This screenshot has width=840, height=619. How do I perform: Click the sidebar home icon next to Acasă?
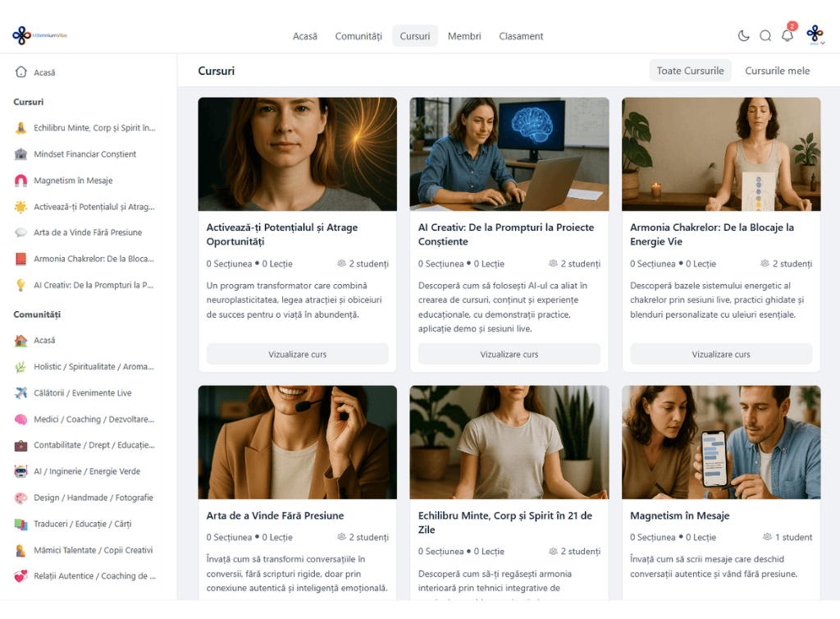point(21,71)
